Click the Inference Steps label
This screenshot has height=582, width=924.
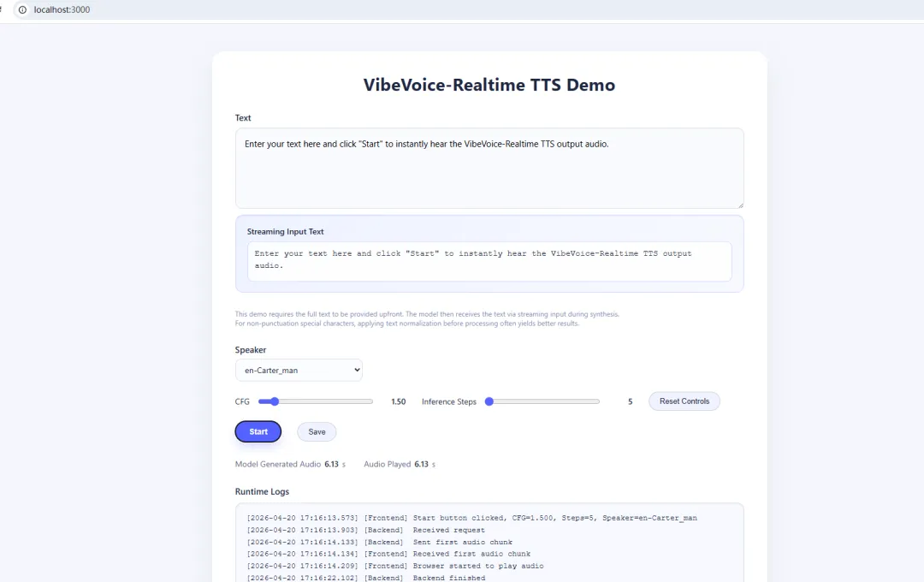pos(449,401)
